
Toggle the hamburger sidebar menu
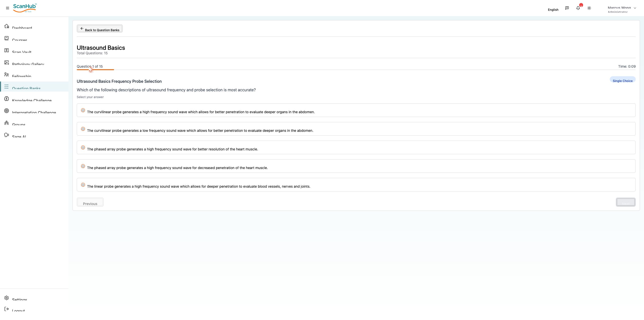coord(8,8)
